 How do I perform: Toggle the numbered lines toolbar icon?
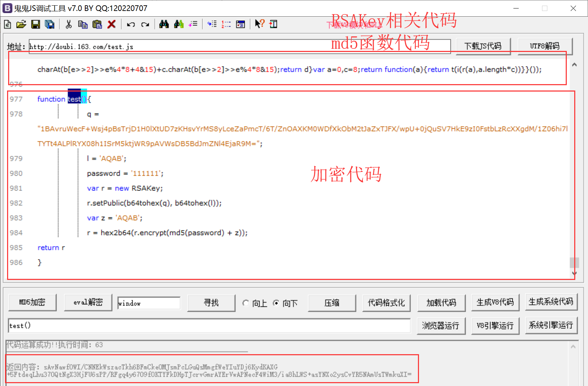pyautogui.click(x=226, y=24)
